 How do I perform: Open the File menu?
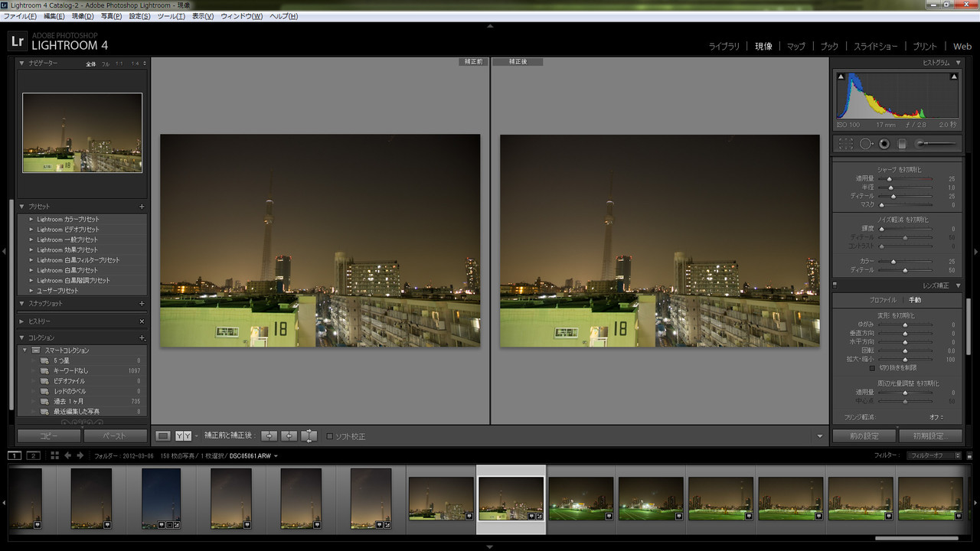pyautogui.click(x=21, y=16)
